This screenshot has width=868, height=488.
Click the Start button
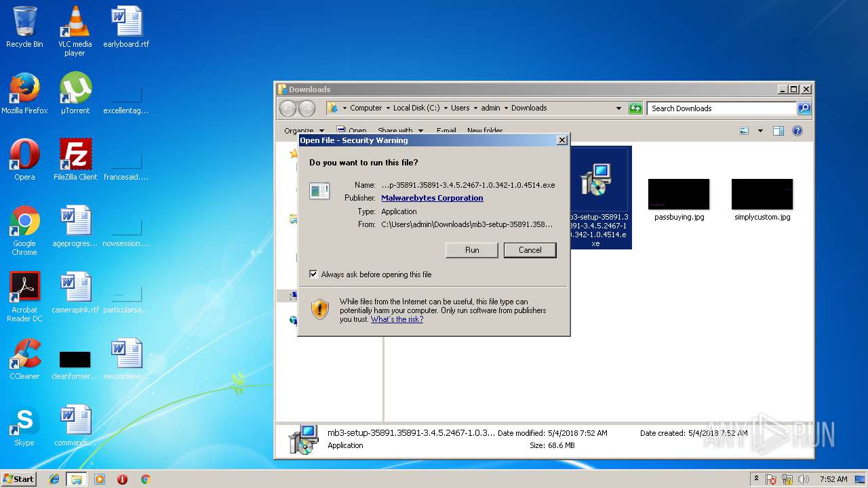(x=19, y=479)
